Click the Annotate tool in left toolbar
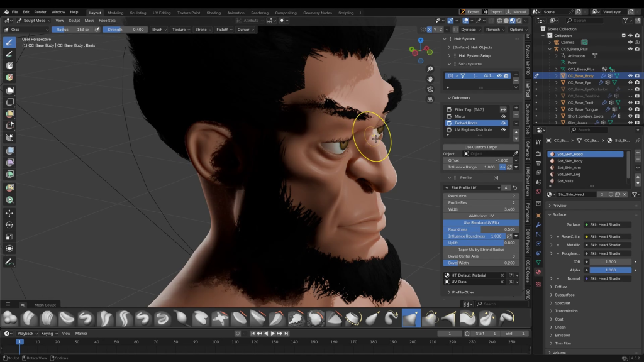 [9, 261]
